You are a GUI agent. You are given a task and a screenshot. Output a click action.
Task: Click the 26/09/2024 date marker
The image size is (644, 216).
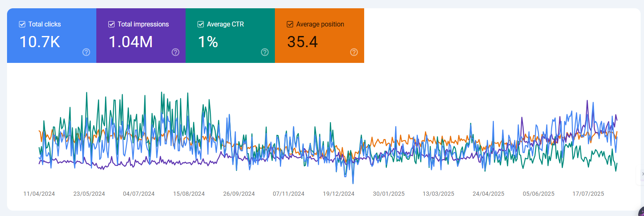[239, 194]
